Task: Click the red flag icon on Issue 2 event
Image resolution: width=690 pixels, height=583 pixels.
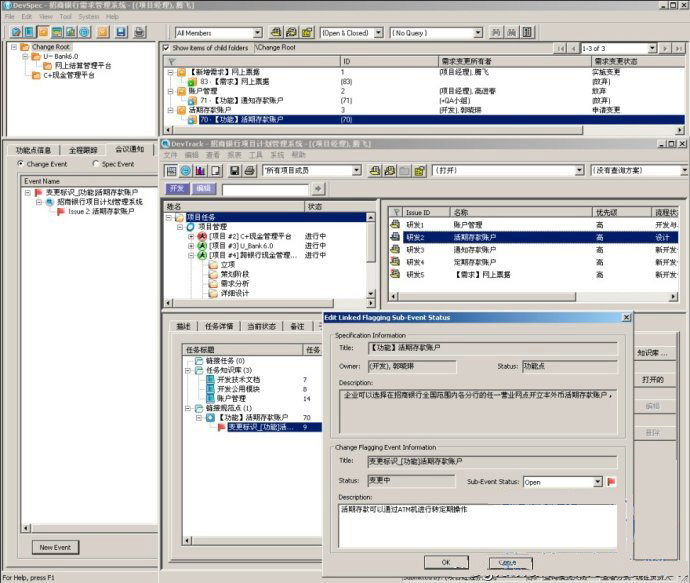Action: coord(61,212)
